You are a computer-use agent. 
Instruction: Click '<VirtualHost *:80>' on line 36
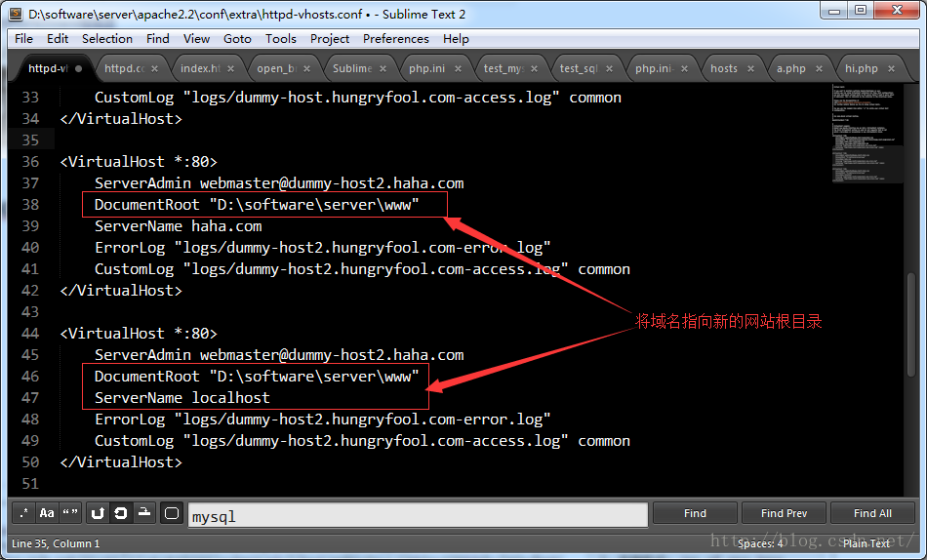point(139,162)
